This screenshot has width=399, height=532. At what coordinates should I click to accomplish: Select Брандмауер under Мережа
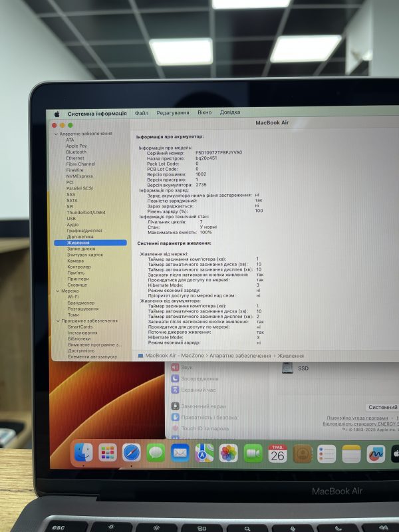point(81,303)
